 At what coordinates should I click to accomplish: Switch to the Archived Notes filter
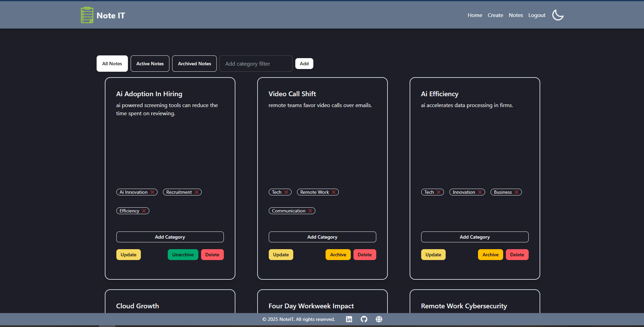[194, 64]
